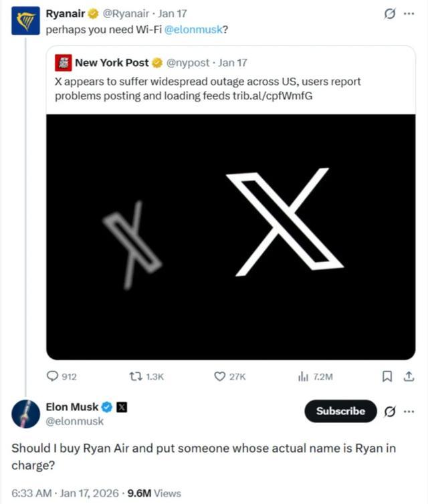428x504 pixels.
Task: Share the Ryanair tweet
Action: (x=409, y=377)
